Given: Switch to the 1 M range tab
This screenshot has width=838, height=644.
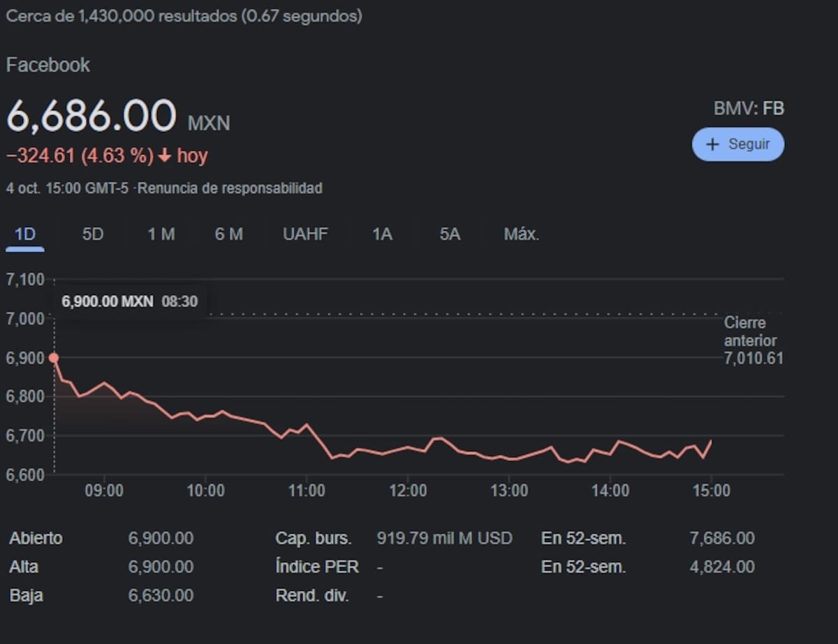Looking at the screenshot, I should tap(161, 235).
